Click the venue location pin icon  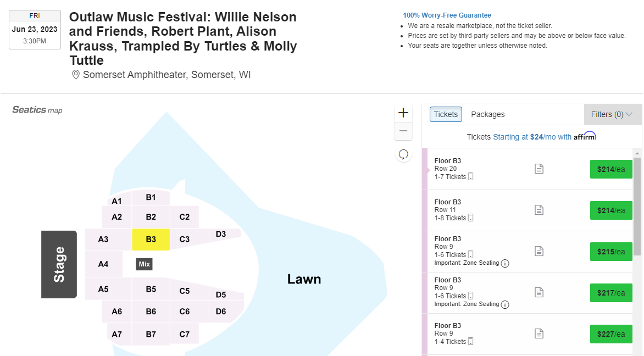76,75
